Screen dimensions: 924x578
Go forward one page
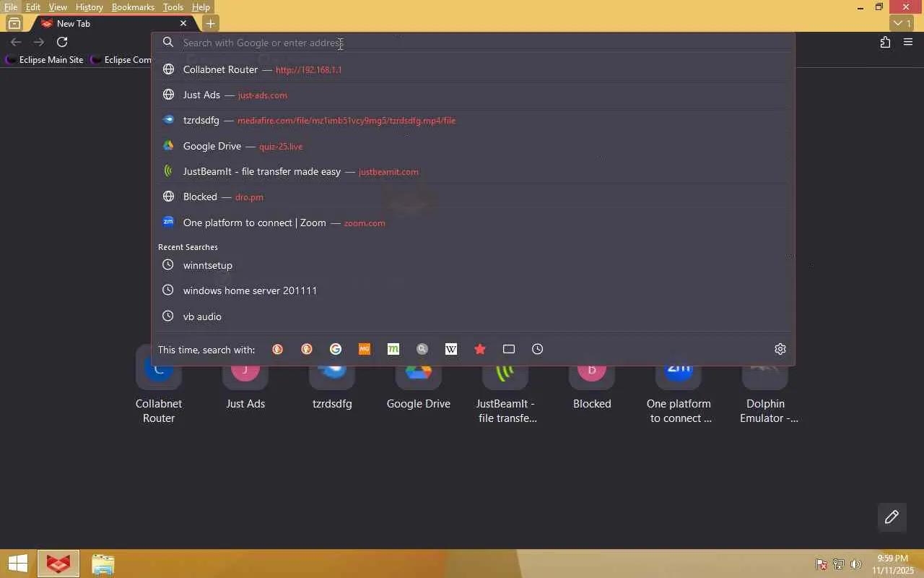[x=39, y=42]
